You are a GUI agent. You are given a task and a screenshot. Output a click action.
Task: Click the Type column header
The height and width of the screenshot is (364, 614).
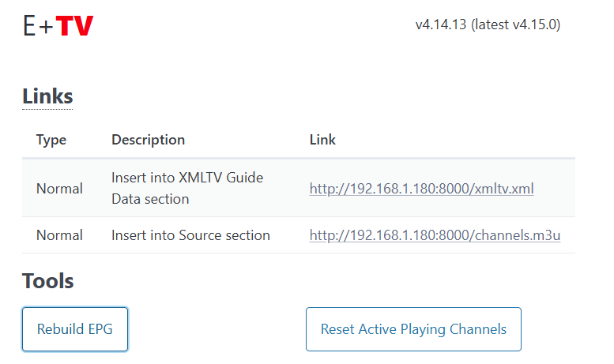click(51, 140)
